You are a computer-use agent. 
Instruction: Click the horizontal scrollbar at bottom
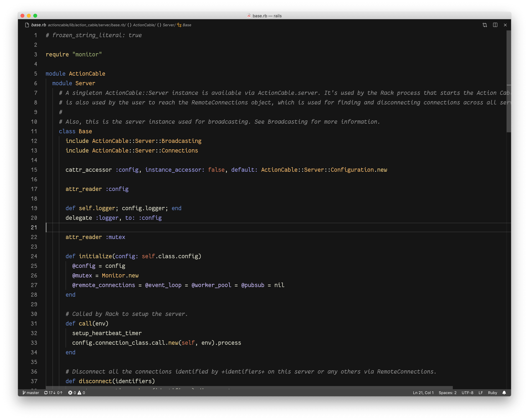pos(245,387)
